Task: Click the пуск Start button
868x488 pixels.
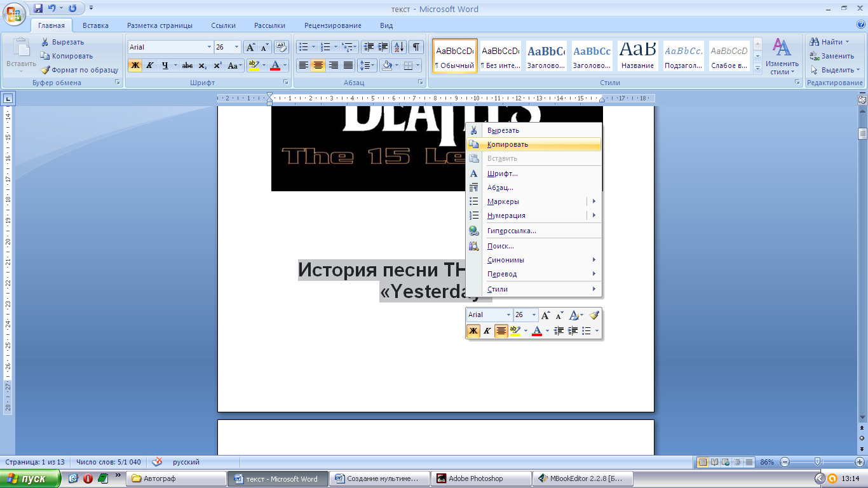Action: click(31, 478)
